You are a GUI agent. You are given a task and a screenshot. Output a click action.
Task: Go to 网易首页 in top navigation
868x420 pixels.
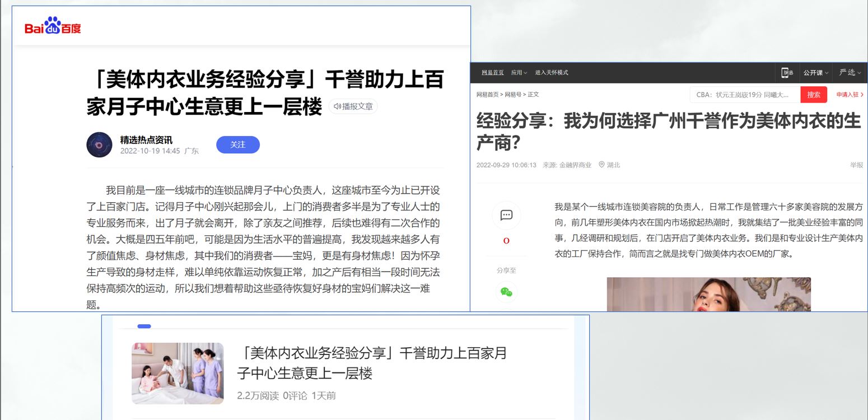493,73
